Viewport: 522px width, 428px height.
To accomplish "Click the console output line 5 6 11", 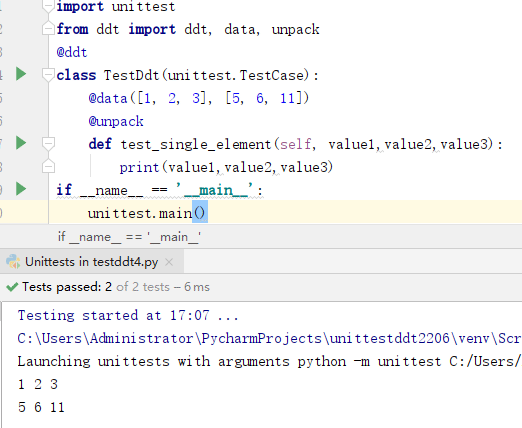I will [41, 407].
